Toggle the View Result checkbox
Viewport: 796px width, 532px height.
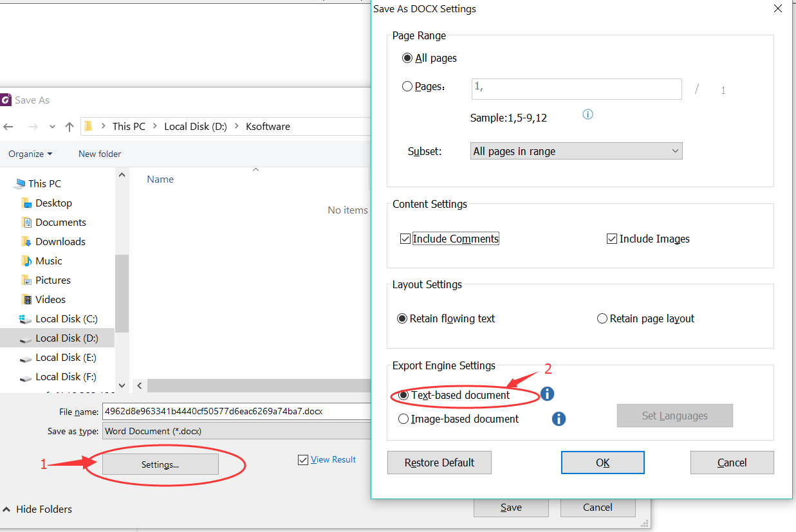(x=303, y=460)
